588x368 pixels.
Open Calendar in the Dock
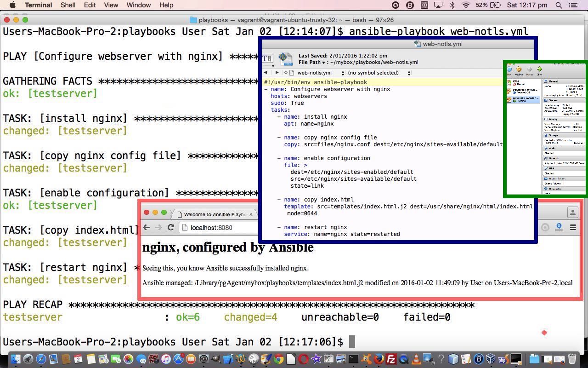coord(78,359)
